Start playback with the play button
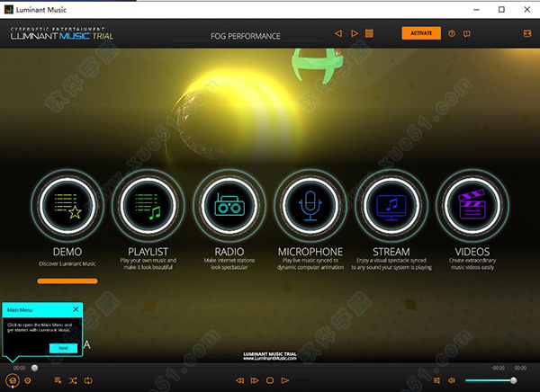 [x=284, y=380]
